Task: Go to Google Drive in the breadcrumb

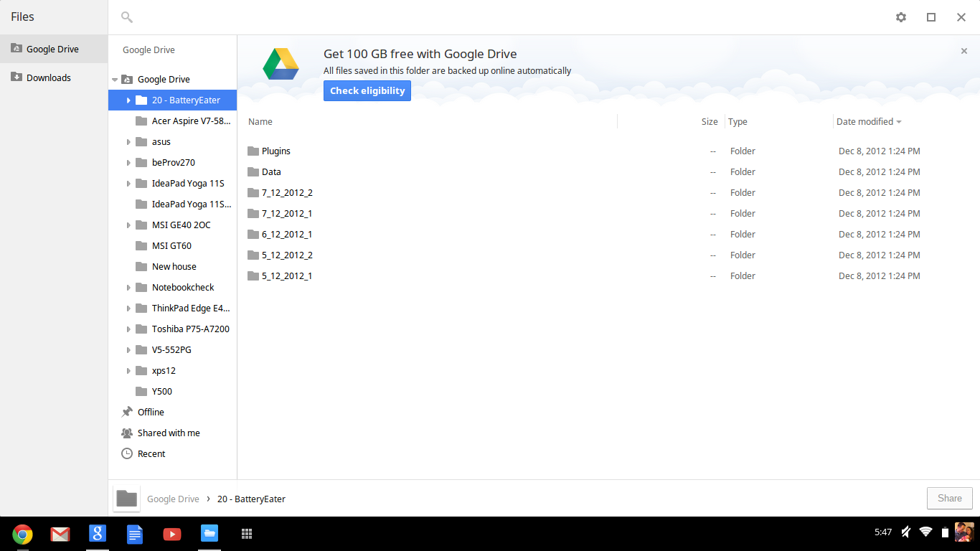Action: (173, 499)
